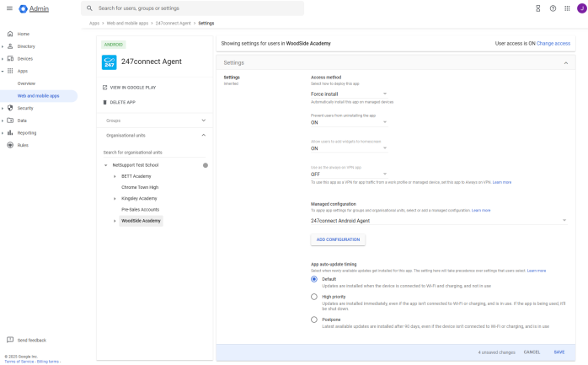Click the user account avatar
The width and height of the screenshot is (588, 365).
(x=580, y=8)
